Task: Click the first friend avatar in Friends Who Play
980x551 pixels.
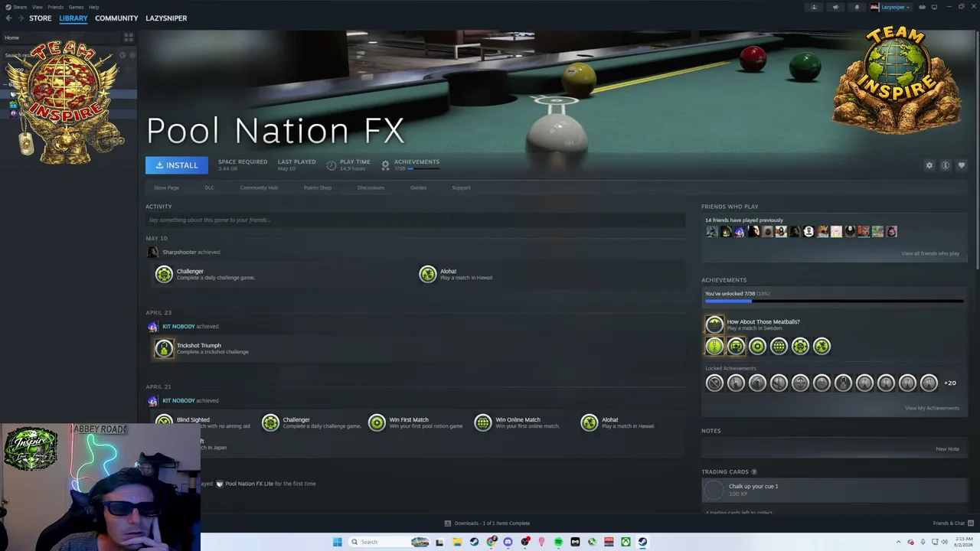Action: pos(712,232)
